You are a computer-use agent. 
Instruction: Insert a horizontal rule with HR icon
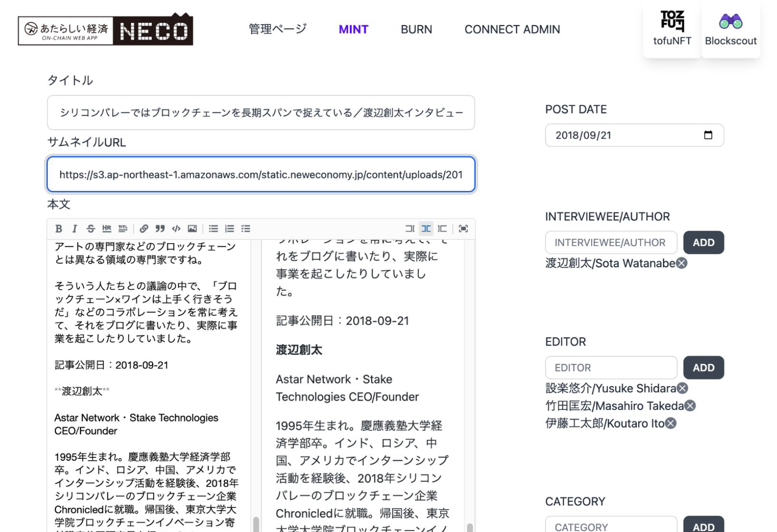(x=106, y=228)
